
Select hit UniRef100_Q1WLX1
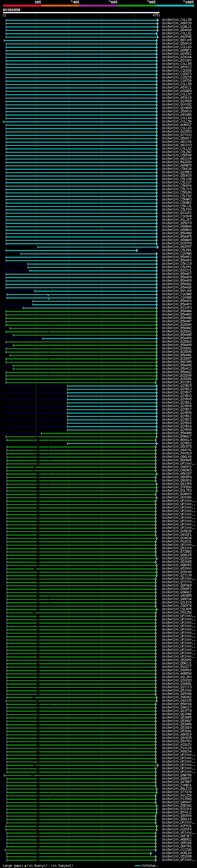(177, 26)
